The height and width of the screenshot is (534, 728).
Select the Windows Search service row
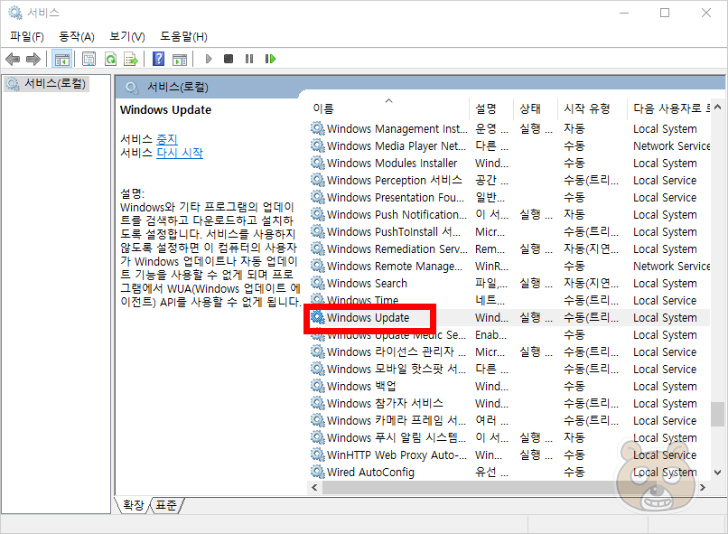(x=510, y=283)
